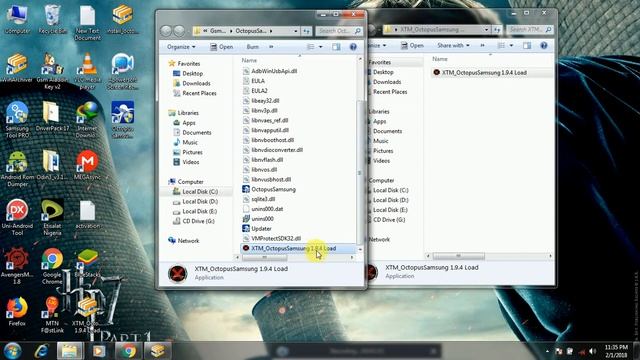Screen dimensions: 640x360
Task: Click the search box in right Explorer window
Action: tap(530, 30)
